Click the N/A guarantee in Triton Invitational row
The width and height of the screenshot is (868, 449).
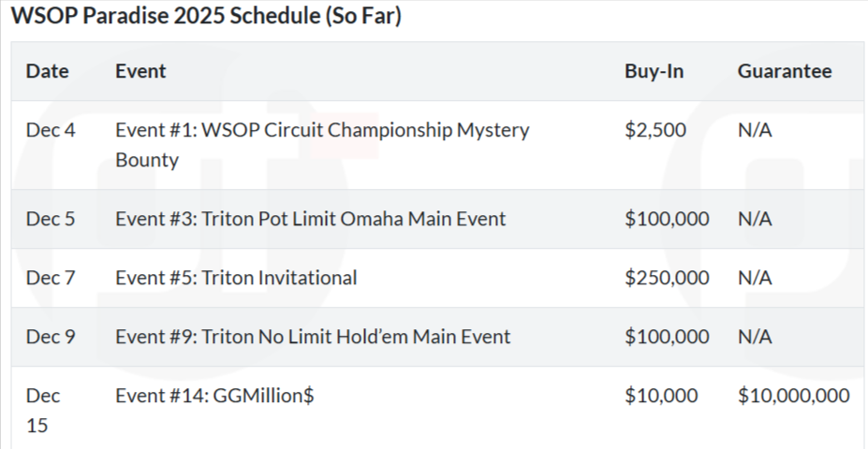point(755,278)
